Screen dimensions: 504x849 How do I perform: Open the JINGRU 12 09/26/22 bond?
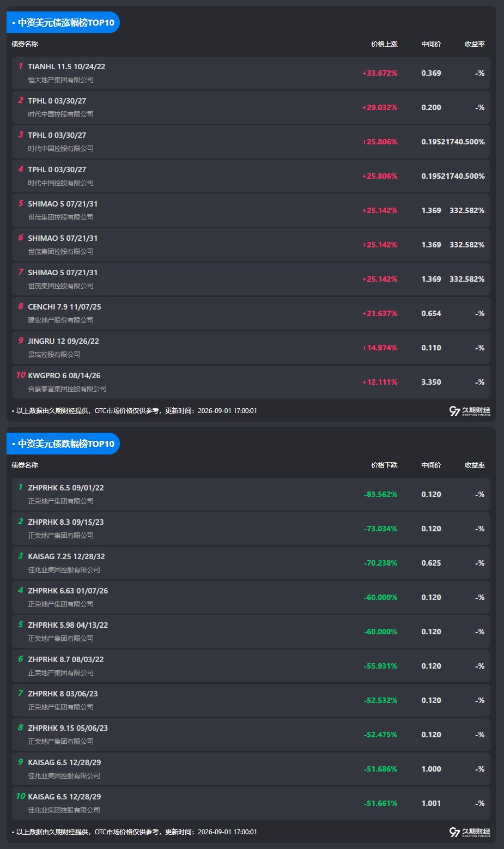click(63, 341)
